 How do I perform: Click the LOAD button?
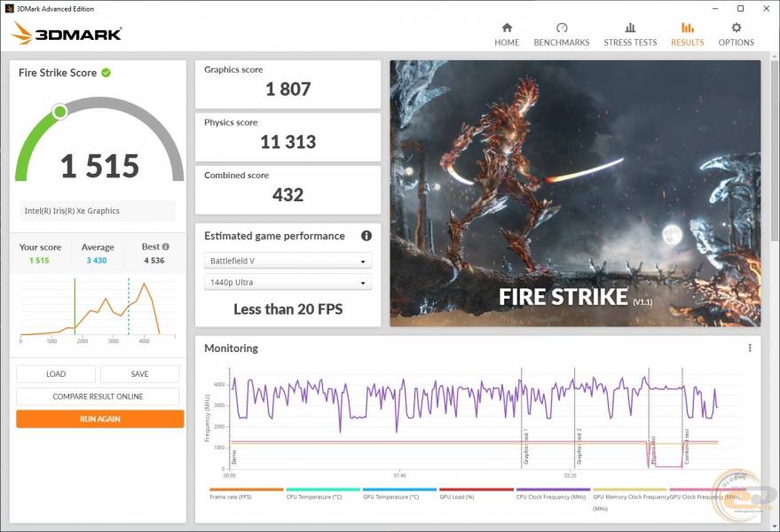56,374
